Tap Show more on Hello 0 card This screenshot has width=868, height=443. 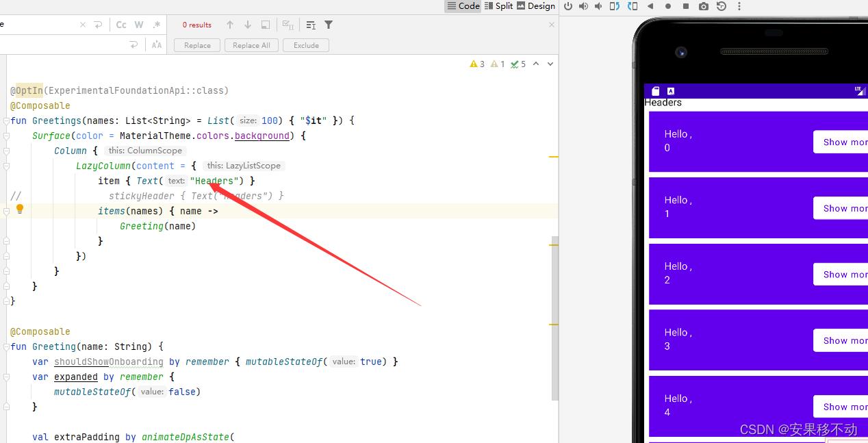point(841,142)
